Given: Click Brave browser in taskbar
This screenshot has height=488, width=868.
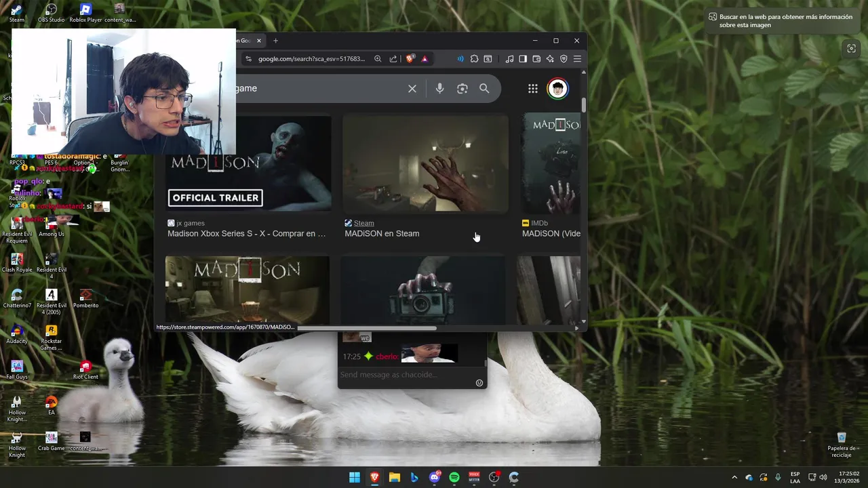Looking at the screenshot, I should [374, 477].
